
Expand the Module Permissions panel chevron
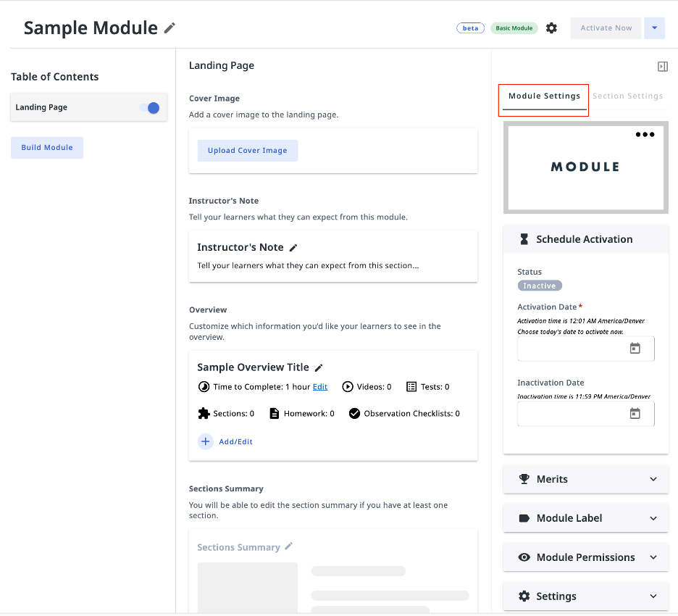click(653, 557)
